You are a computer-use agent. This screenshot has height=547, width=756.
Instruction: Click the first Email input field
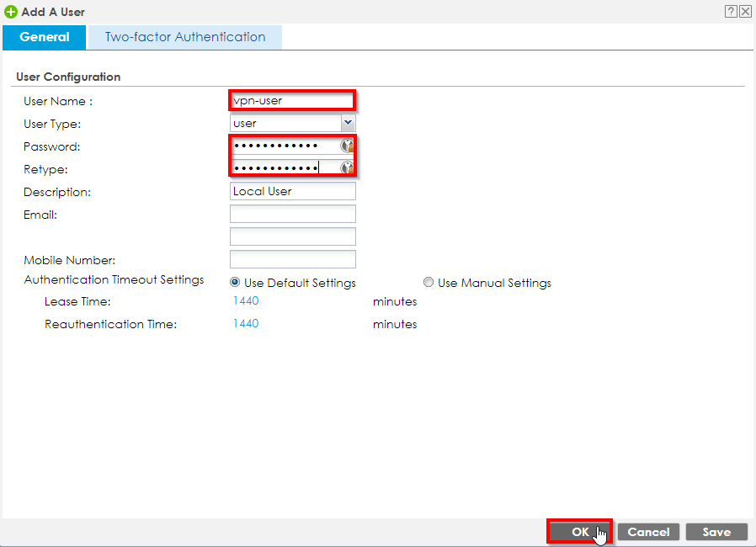click(x=292, y=214)
